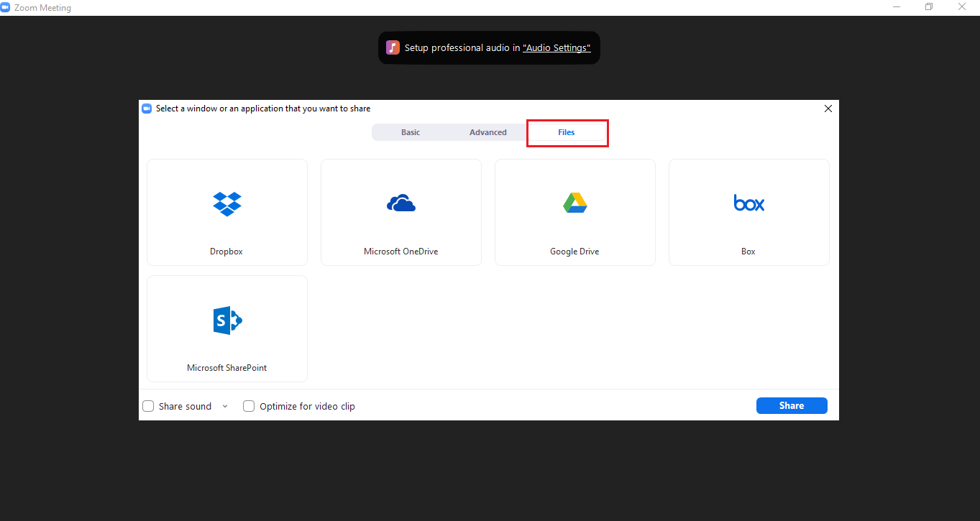Restore down the Zoom Meeting window
Screen dimensions: 980x521
point(929,7)
